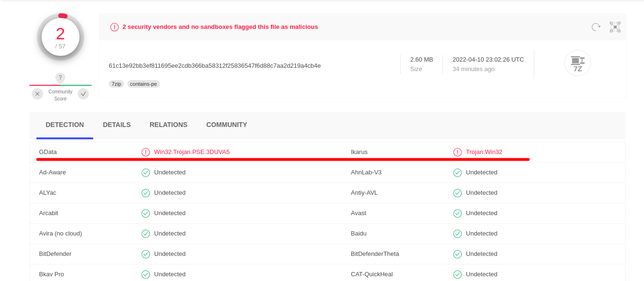Click the green check beside Avast Undetected
The height and width of the screenshot is (281, 644).
click(x=457, y=213)
